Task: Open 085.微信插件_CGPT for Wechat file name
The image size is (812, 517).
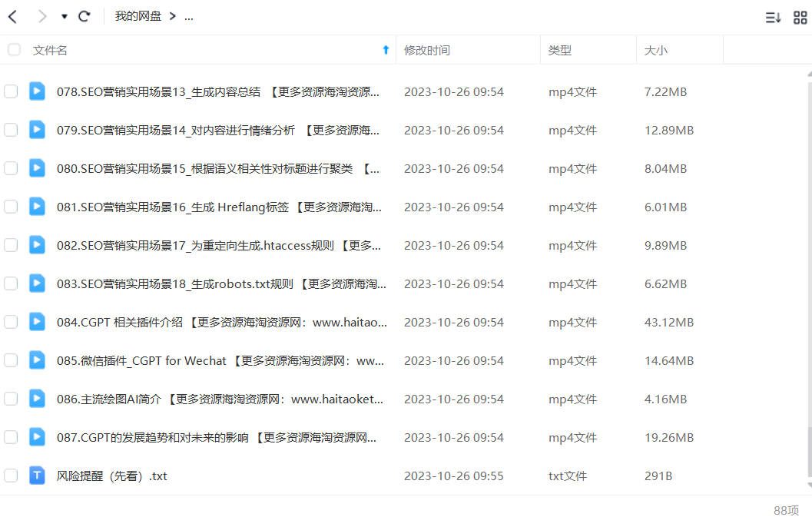Action: (220, 360)
